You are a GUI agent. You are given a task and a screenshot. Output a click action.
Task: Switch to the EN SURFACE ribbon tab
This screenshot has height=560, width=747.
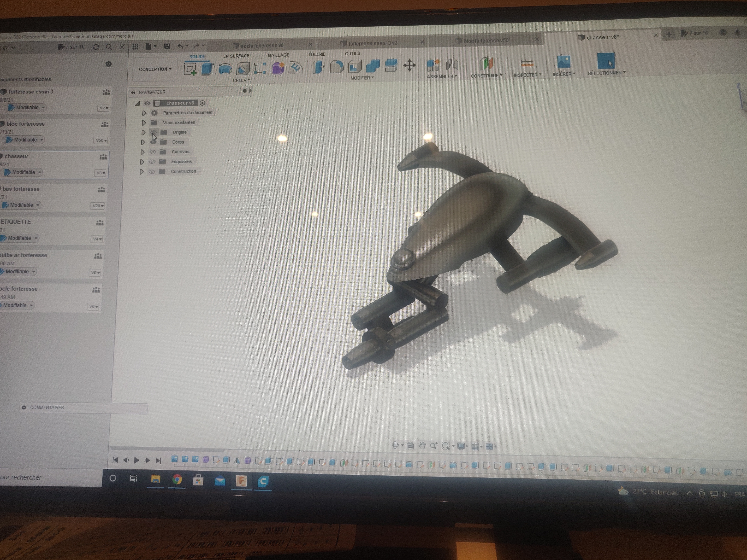click(x=236, y=56)
